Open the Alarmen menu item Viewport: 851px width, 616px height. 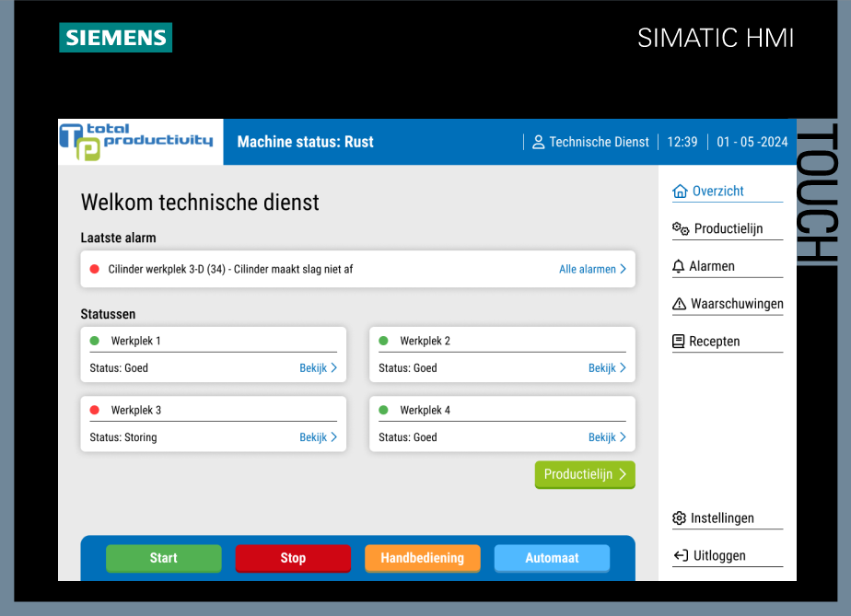[x=712, y=267]
